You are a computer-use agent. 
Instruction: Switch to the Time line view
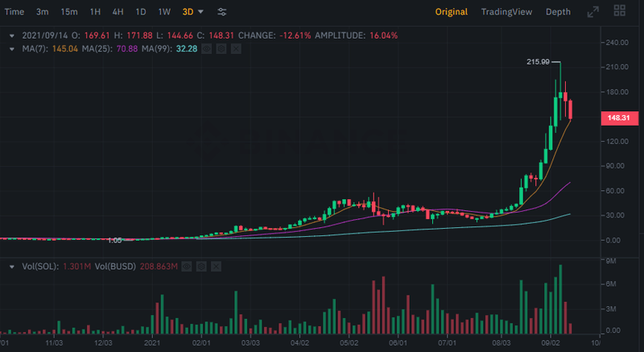[14, 12]
